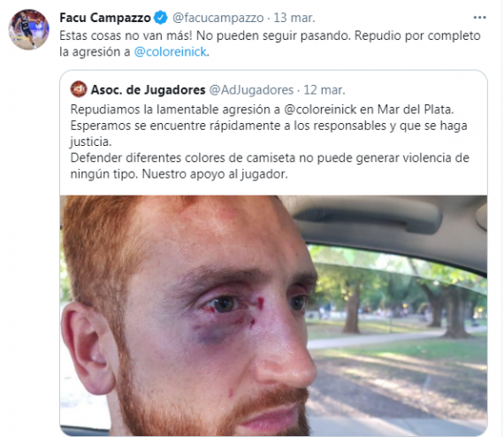The width and height of the screenshot is (504, 437).
Task: Click the "Mar del Plata" text
Action: 416,110
